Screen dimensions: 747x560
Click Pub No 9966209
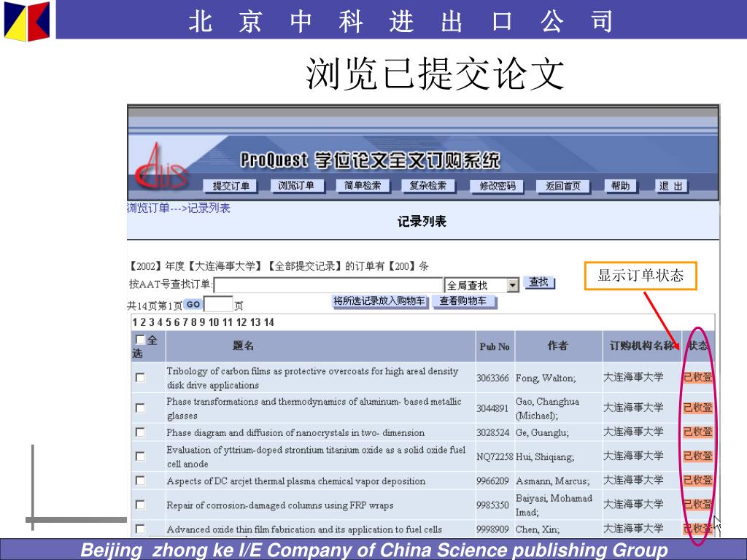(x=492, y=481)
